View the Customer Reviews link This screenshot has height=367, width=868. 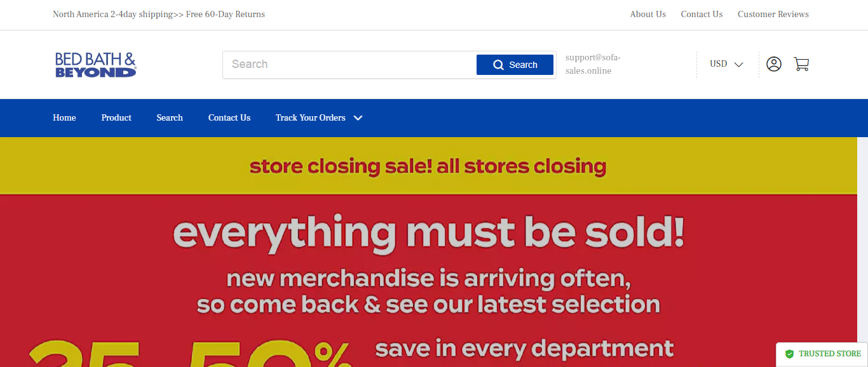773,15
